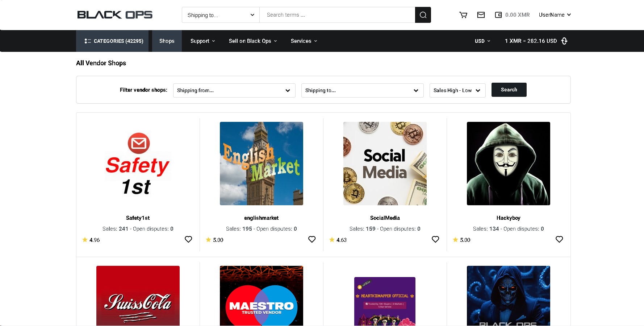
Task: Click the magnifier search icon in header
Action: coord(423,15)
